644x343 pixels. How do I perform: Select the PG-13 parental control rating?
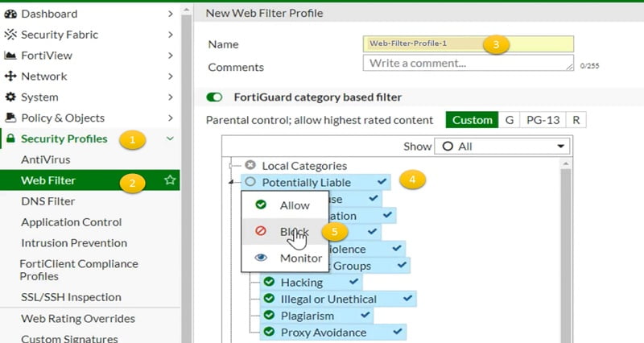[x=543, y=120]
